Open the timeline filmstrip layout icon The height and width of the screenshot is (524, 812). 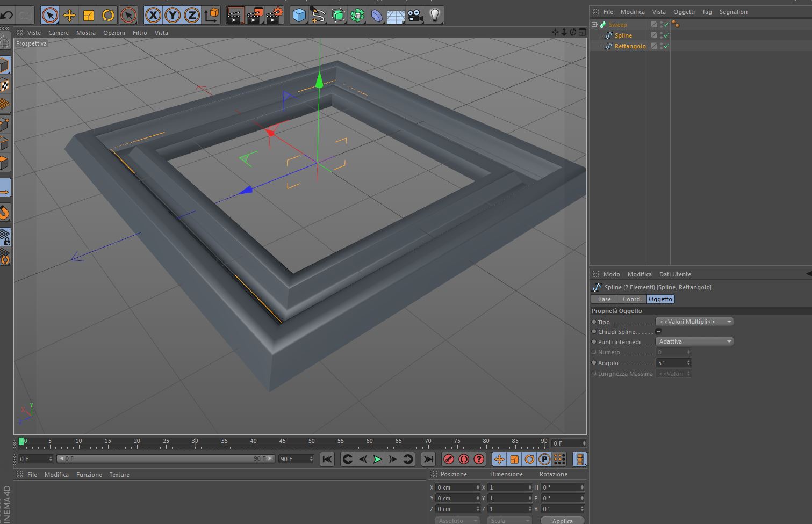[x=580, y=459]
